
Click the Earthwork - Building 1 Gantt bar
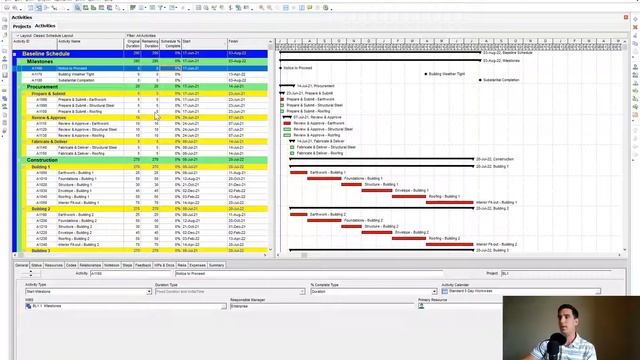click(x=298, y=173)
